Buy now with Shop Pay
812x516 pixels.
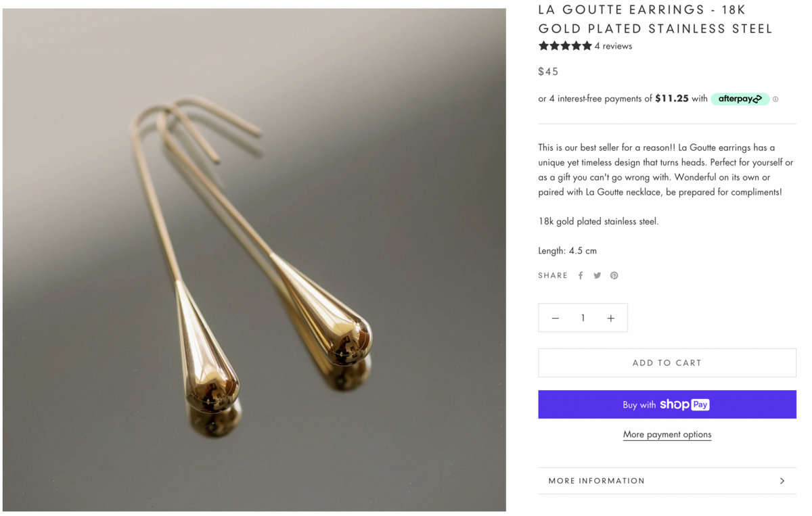click(667, 404)
